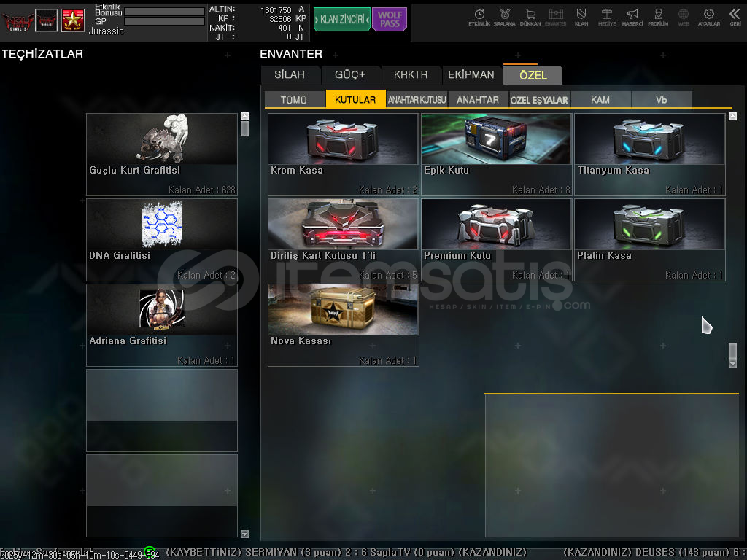
Task: Select the Krom Kasa box
Action: 343,155
